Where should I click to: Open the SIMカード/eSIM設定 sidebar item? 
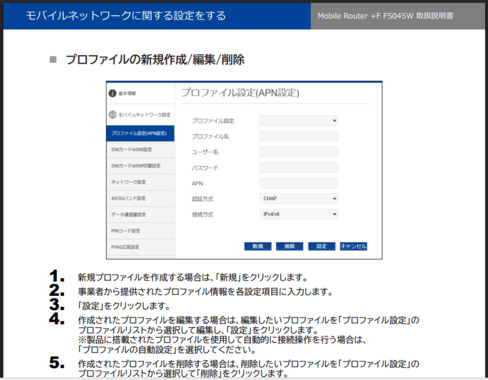[x=140, y=150]
